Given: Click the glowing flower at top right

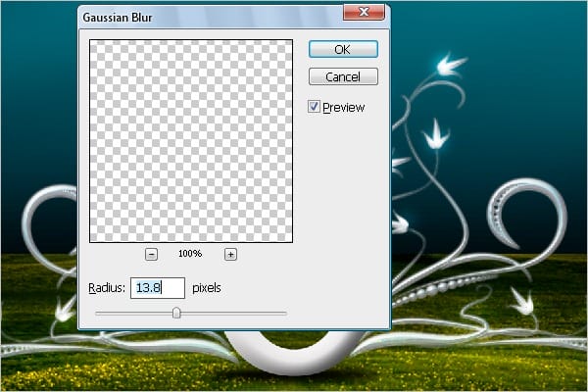Looking at the screenshot, I should pyautogui.click(x=453, y=68).
